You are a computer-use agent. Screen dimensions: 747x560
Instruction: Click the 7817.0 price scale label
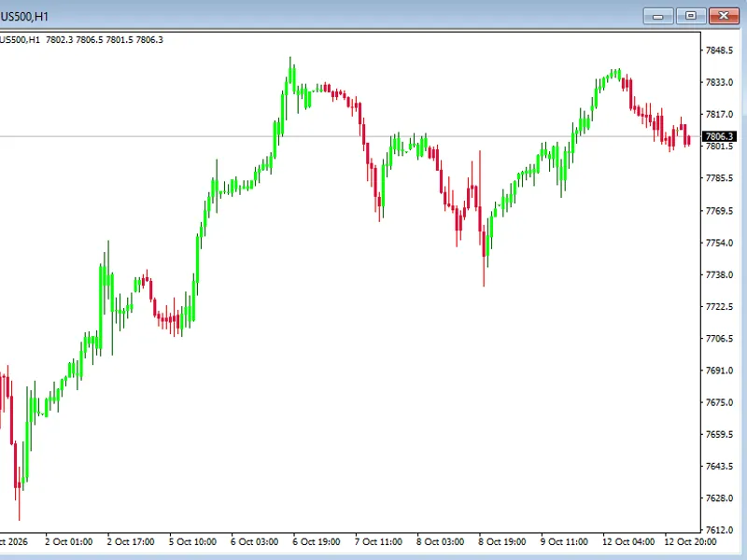coord(719,114)
